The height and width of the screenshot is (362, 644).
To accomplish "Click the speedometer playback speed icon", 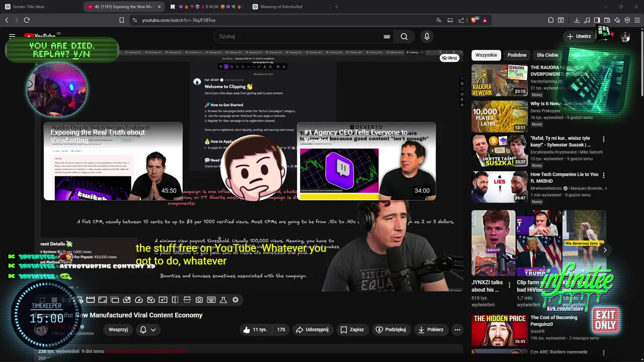I will [x=139, y=300].
